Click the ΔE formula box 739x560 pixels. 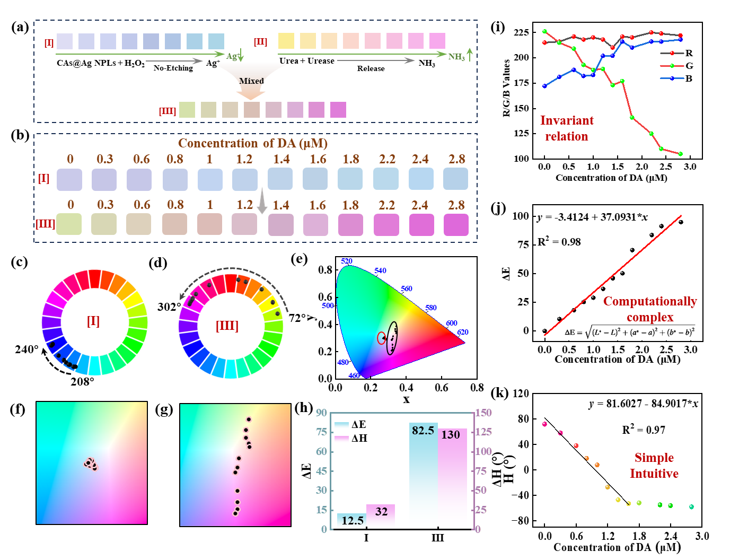click(630, 332)
